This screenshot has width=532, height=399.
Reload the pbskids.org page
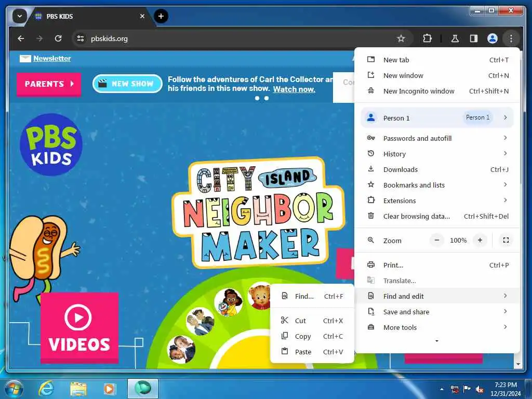58,38
